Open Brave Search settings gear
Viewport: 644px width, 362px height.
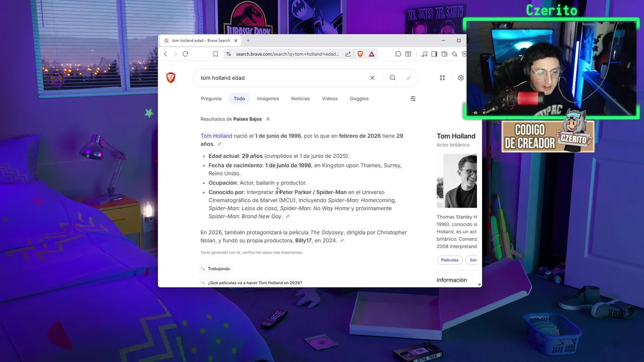pyautogui.click(x=460, y=78)
